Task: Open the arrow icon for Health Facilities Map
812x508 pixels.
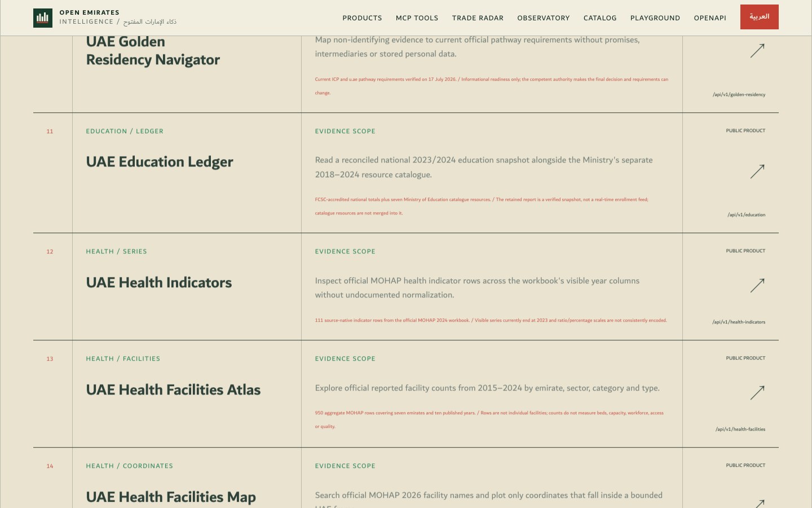Action: pyautogui.click(x=759, y=503)
